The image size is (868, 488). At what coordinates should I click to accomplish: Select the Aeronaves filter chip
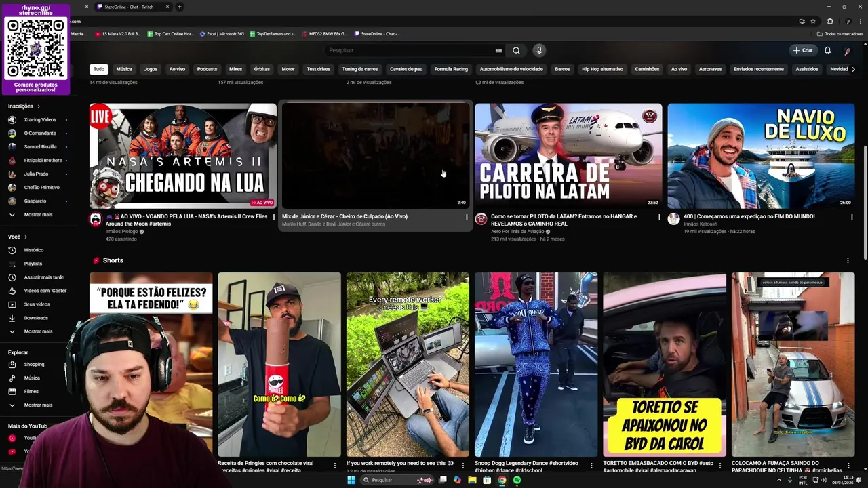click(710, 69)
